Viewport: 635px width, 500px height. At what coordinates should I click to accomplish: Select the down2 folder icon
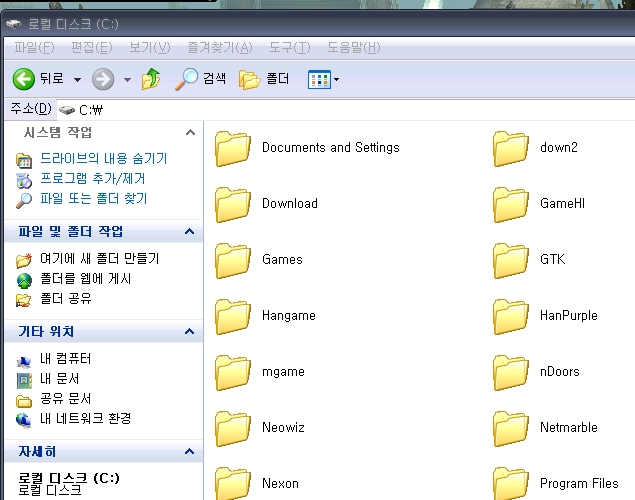(511, 149)
